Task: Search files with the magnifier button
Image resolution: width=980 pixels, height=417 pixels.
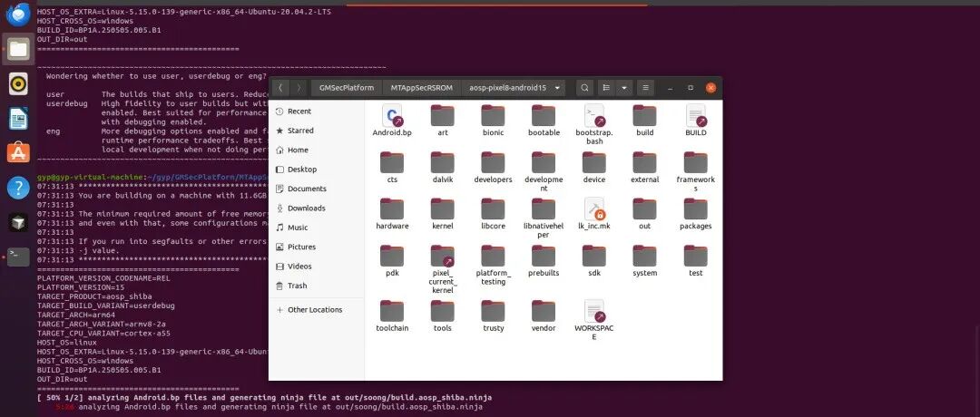Action: (x=584, y=88)
